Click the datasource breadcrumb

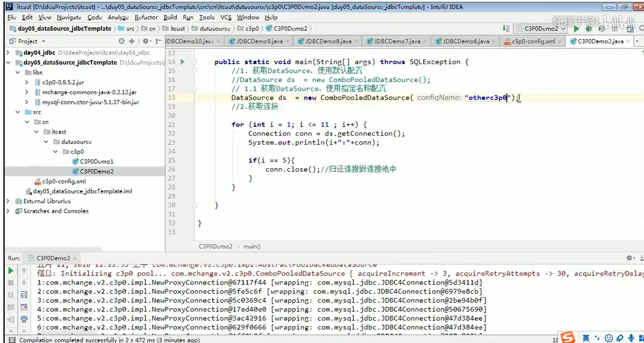pos(215,29)
